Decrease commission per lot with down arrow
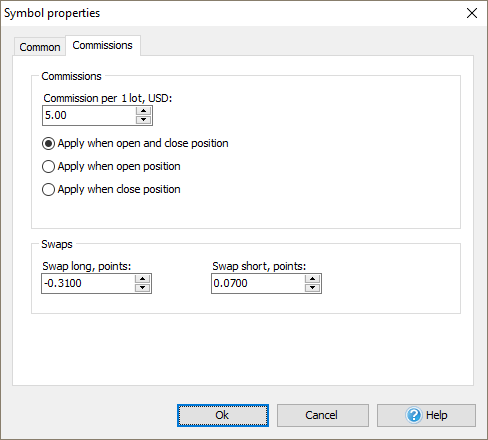This screenshot has width=488, height=440. tap(143, 120)
